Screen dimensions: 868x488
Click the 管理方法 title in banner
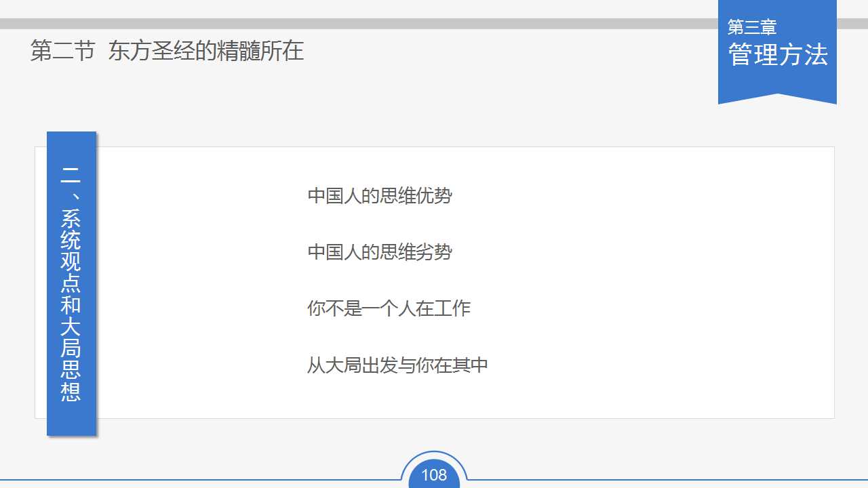(778, 55)
